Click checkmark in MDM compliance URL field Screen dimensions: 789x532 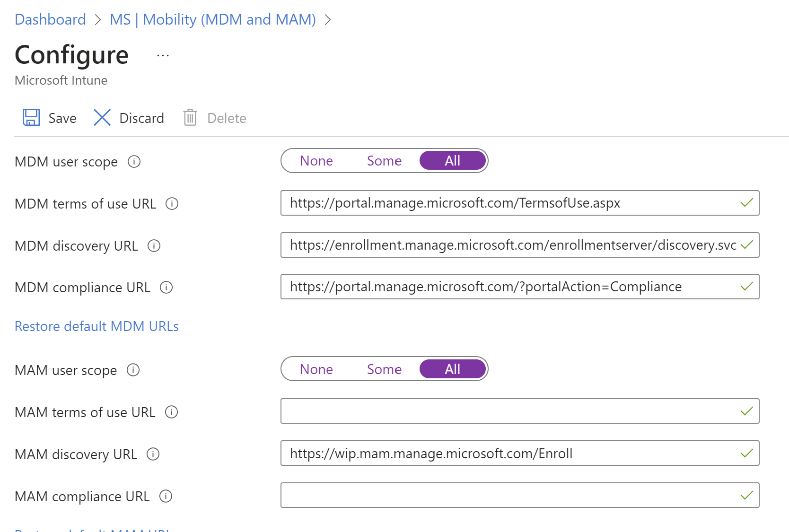747,287
